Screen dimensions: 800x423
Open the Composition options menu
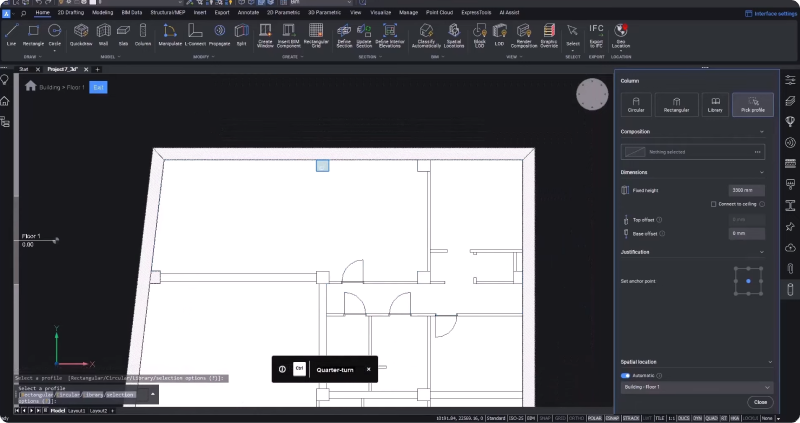click(759, 151)
